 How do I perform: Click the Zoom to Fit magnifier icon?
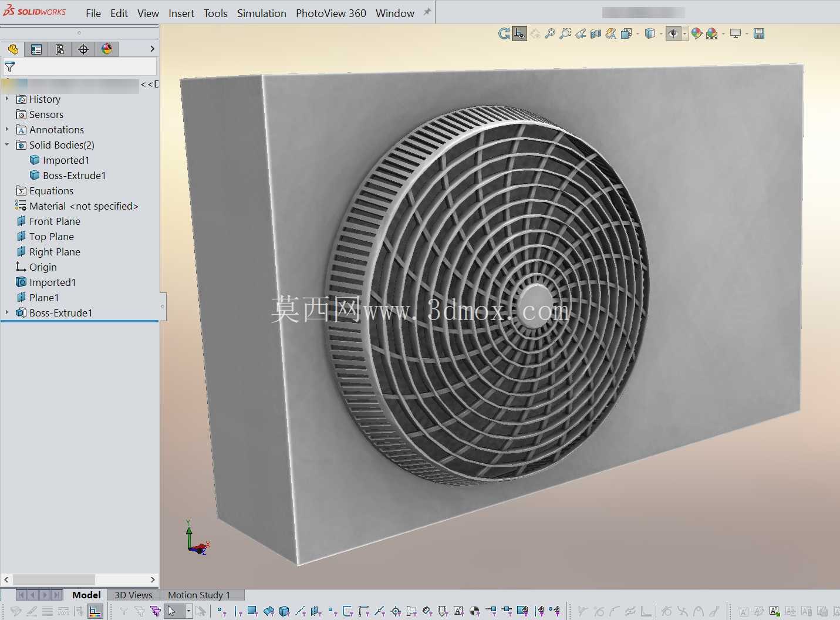tap(550, 34)
